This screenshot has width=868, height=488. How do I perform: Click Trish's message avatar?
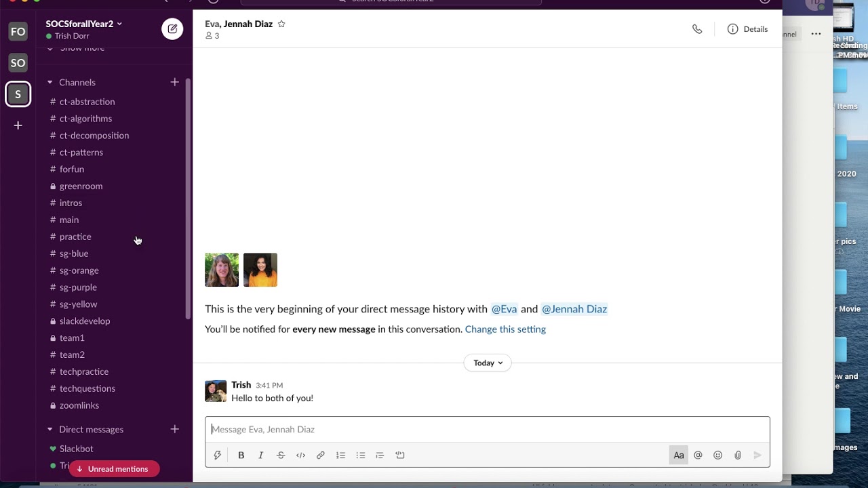point(216,391)
